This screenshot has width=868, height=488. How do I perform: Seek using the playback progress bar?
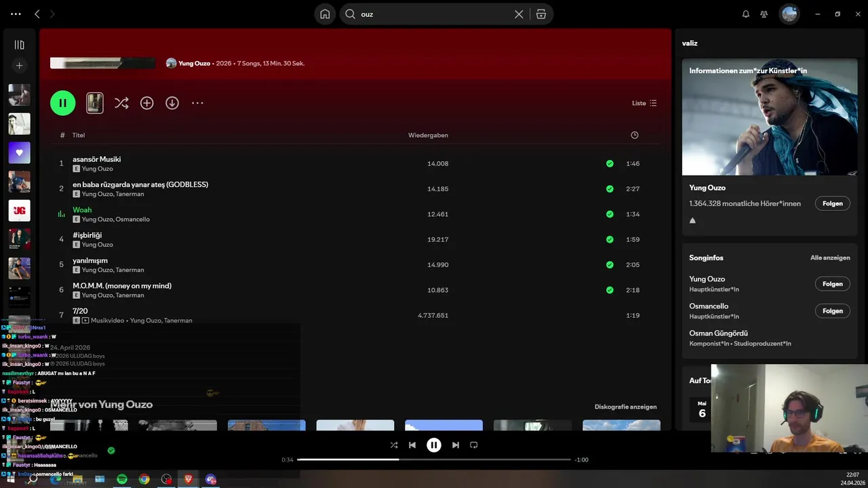pyautogui.click(x=434, y=460)
